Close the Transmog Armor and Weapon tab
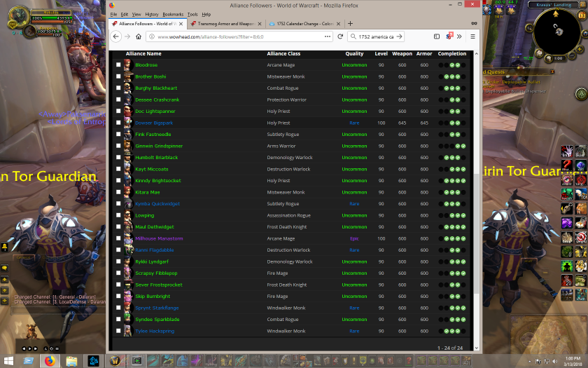Image resolution: width=588 pixels, height=368 pixels. coord(260,24)
